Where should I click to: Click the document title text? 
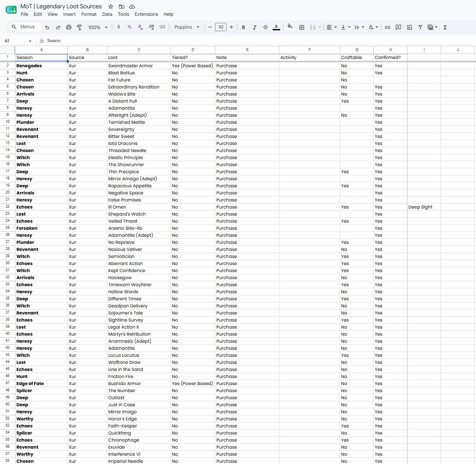point(61,6)
